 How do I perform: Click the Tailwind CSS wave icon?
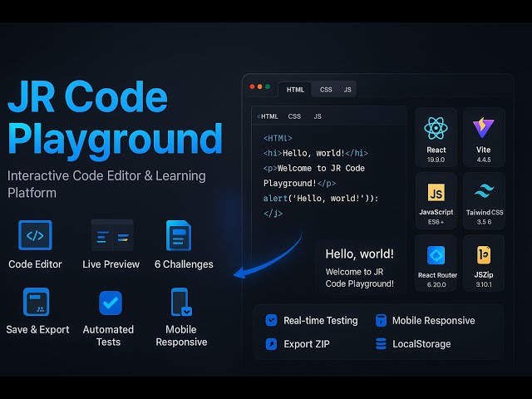tap(484, 190)
